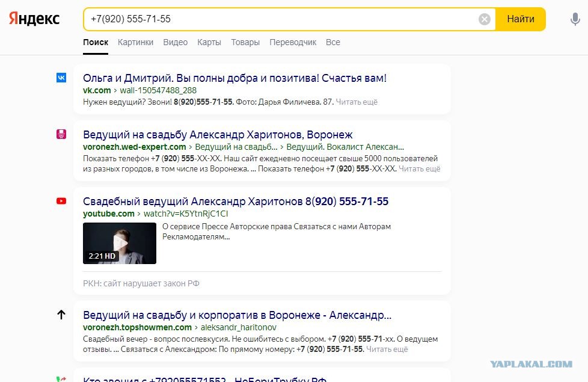This screenshot has width=588, height=382.
Task: Click 'Читать ещё' in the wed-expert result
Action: pyautogui.click(x=419, y=169)
